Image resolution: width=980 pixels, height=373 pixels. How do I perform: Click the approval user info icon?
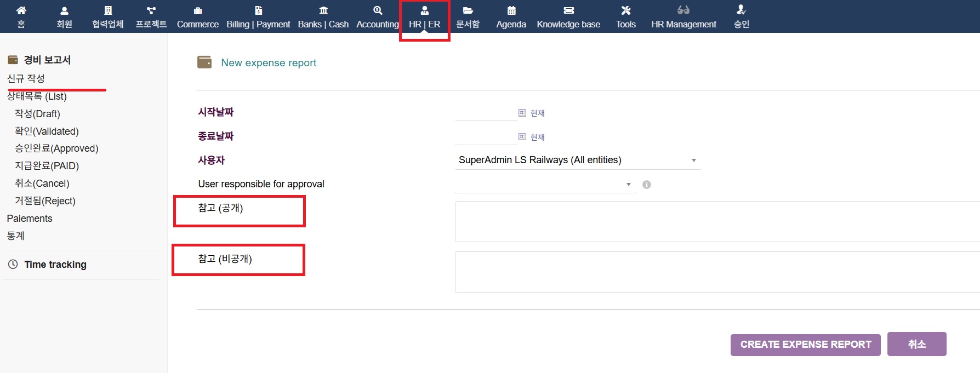click(x=647, y=185)
